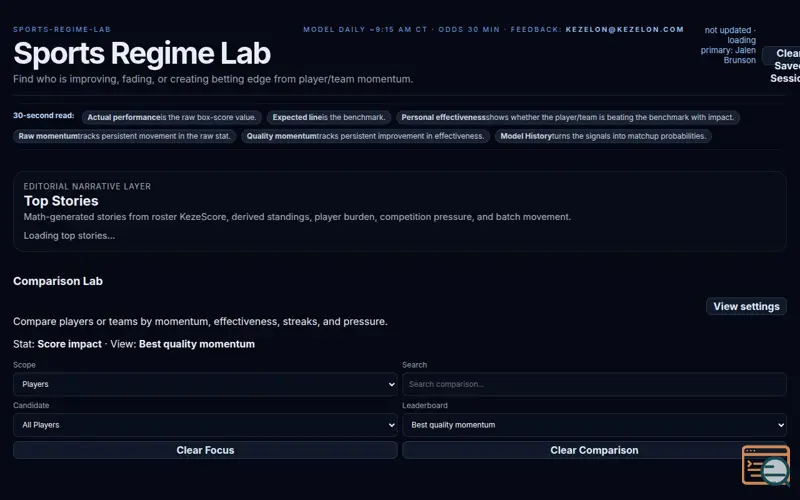Click the EDITORIAL NARRATIVE LAYER label
800x500 pixels.
[x=87, y=187]
